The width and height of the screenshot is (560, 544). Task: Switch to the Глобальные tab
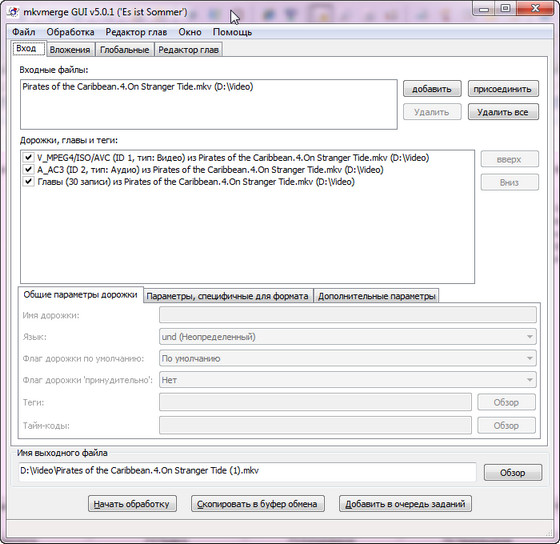[x=125, y=50]
